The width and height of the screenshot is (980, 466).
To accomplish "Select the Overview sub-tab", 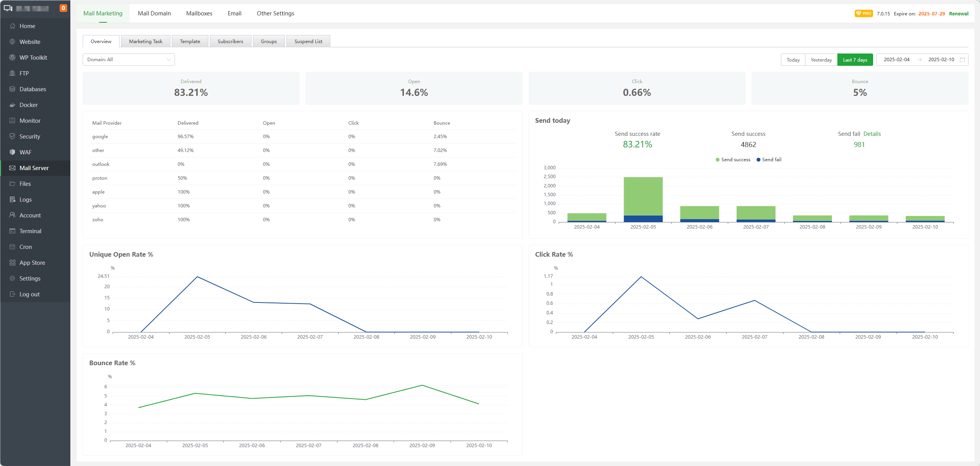I will pyautogui.click(x=101, y=41).
